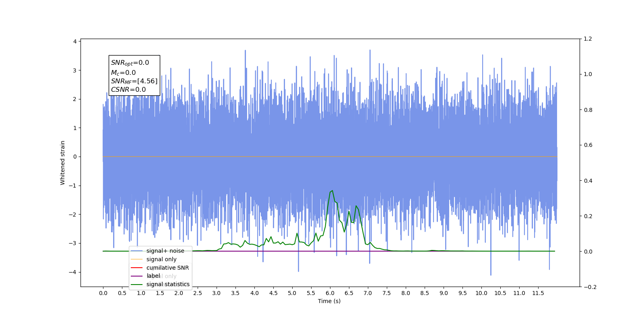644x322 pixels.
Task: Select the 'signal only' legend label with orange line
Action: pos(161,259)
